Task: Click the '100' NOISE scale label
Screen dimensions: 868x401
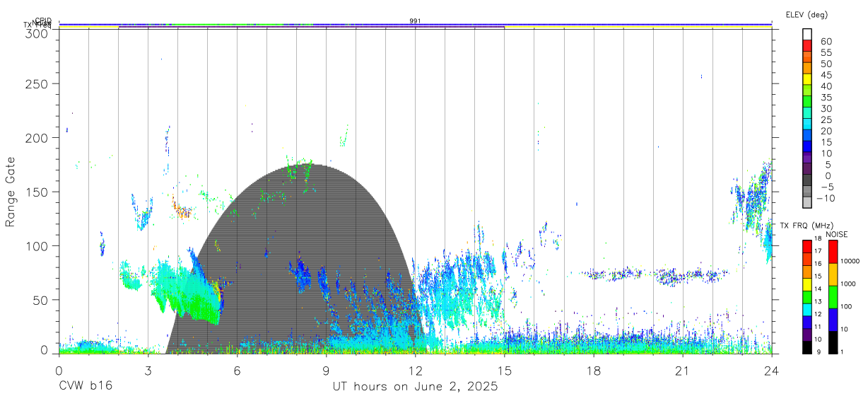Action: coord(846,306)
